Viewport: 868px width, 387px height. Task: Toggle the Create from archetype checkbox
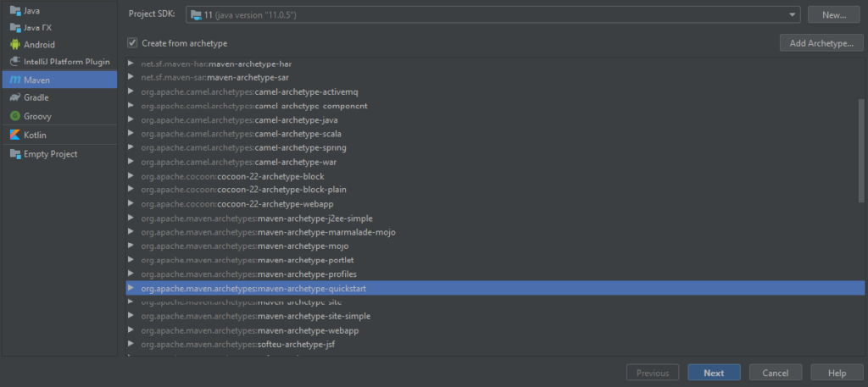[x=132, y=43]
